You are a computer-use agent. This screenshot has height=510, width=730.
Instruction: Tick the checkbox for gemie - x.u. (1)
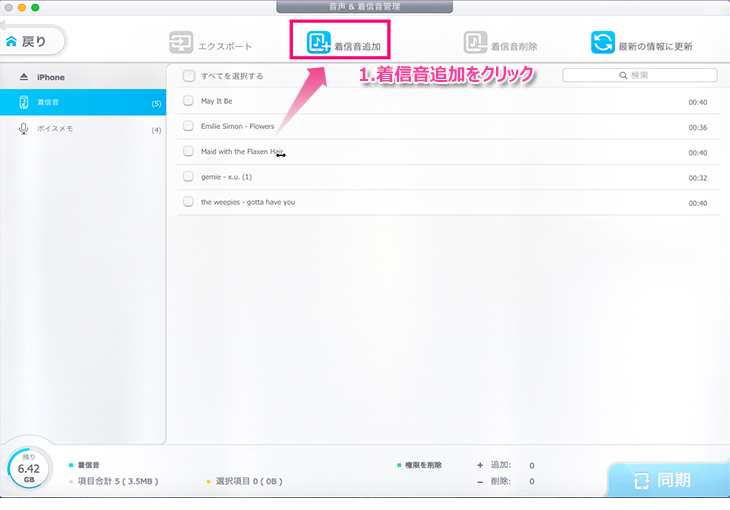click(x=188, y=176)
